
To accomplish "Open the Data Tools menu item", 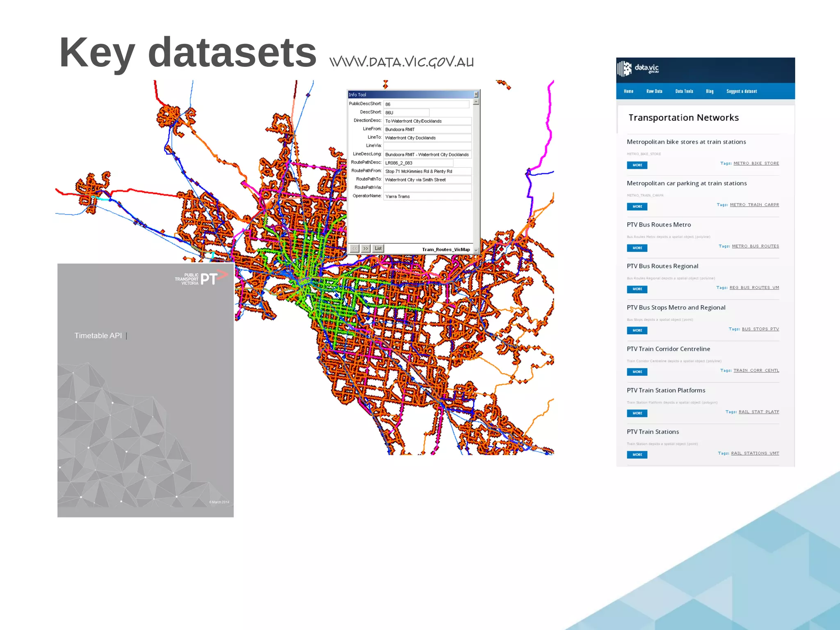I will (x=684, y=91).
